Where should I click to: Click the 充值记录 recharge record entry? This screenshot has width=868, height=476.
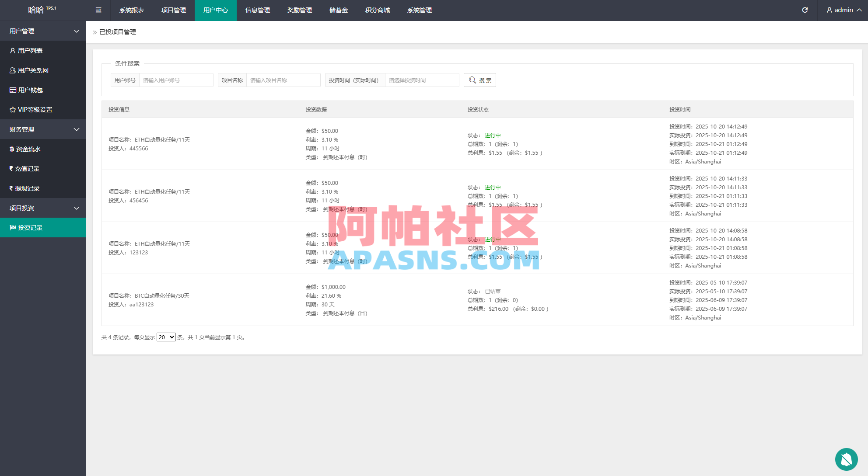click(x=27, y=169)
